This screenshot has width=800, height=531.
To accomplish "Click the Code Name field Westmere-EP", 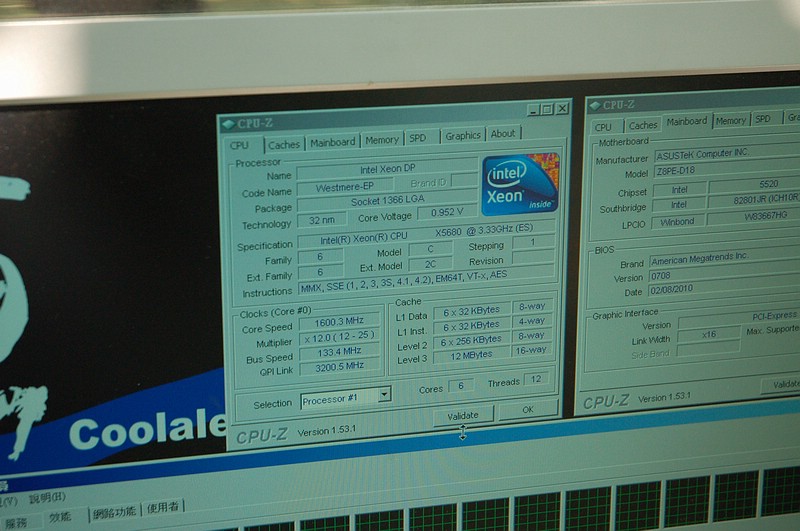I will tap(344, 187).
